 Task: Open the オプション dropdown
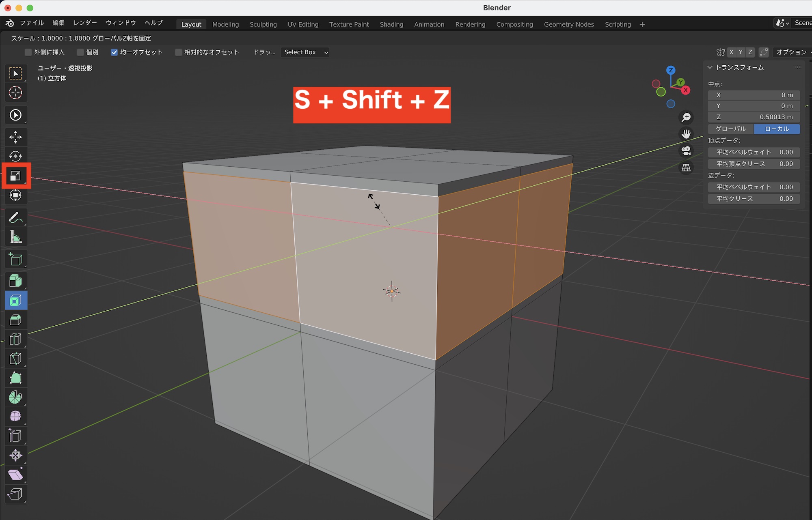(x=792, y=52)
